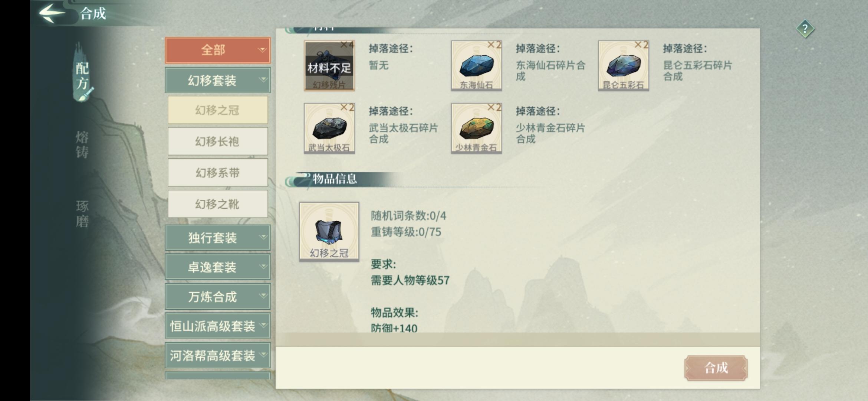Tap the 武当太极石 stone icon

point(329,128)
